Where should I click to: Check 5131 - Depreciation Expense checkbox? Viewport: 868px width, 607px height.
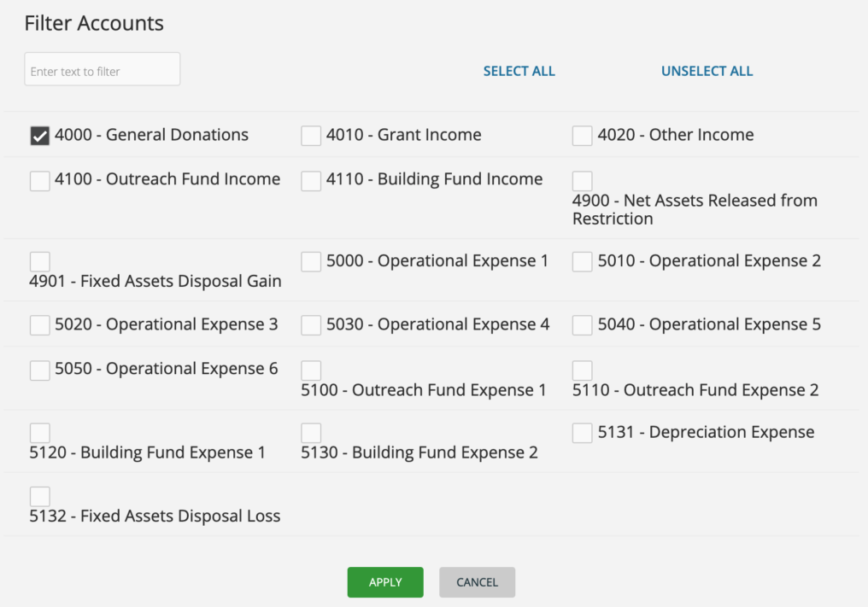click(583, 433)
